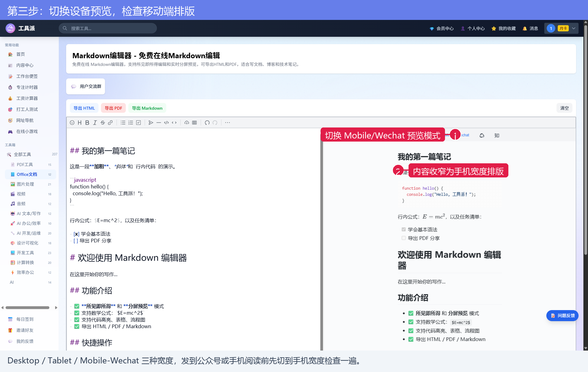Click the Zhihu 知 icon in preview bar
This screenshot has width=588, height=372.
pyautogui.click(x=497, y=135)
